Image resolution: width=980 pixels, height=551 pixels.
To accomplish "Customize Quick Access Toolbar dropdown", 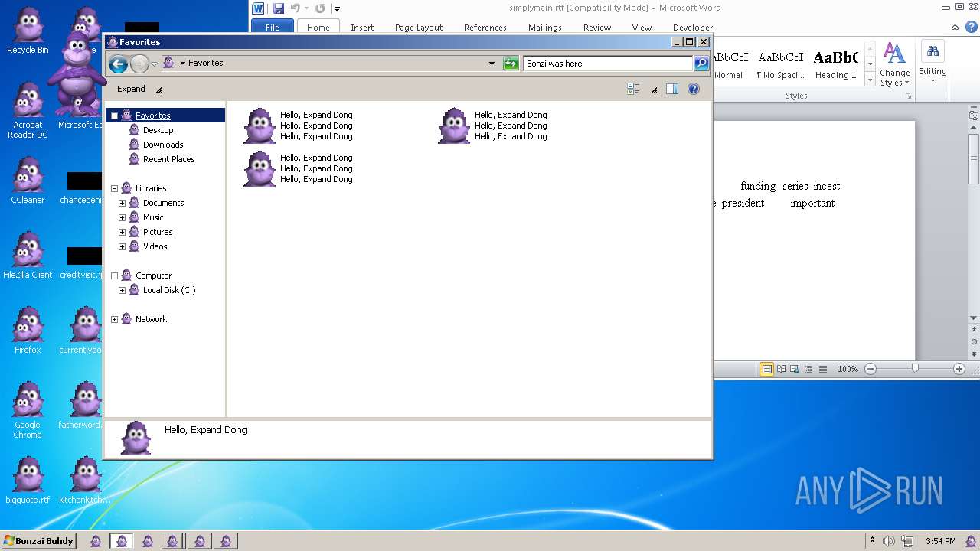I will [337, 9].
